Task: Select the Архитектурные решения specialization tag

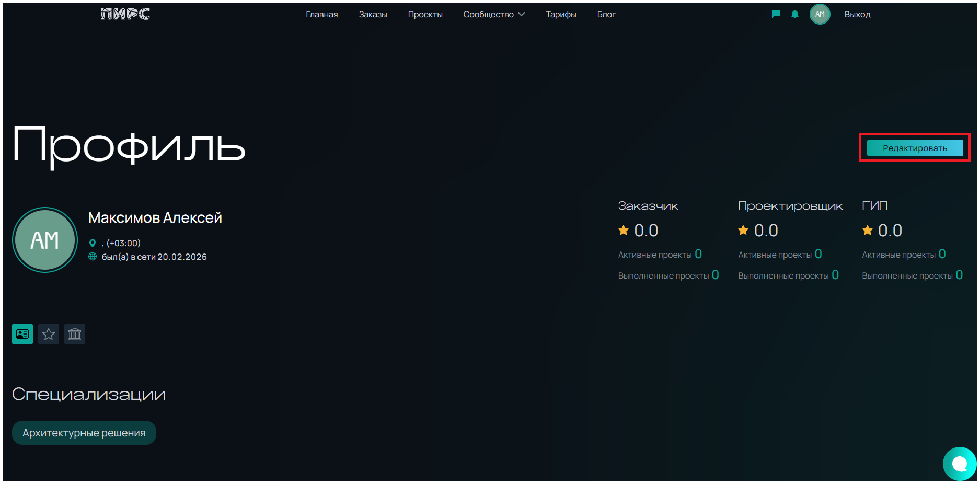Action: point(84,433)
